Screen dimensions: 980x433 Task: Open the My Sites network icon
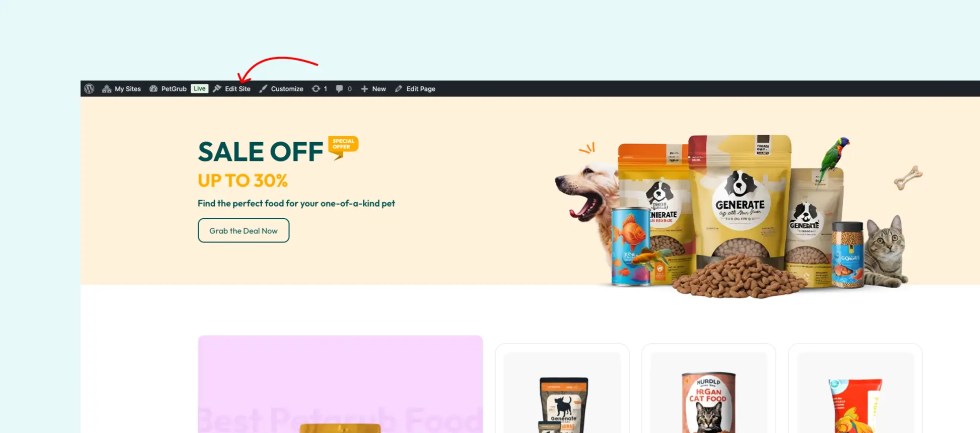coord(106,89)
